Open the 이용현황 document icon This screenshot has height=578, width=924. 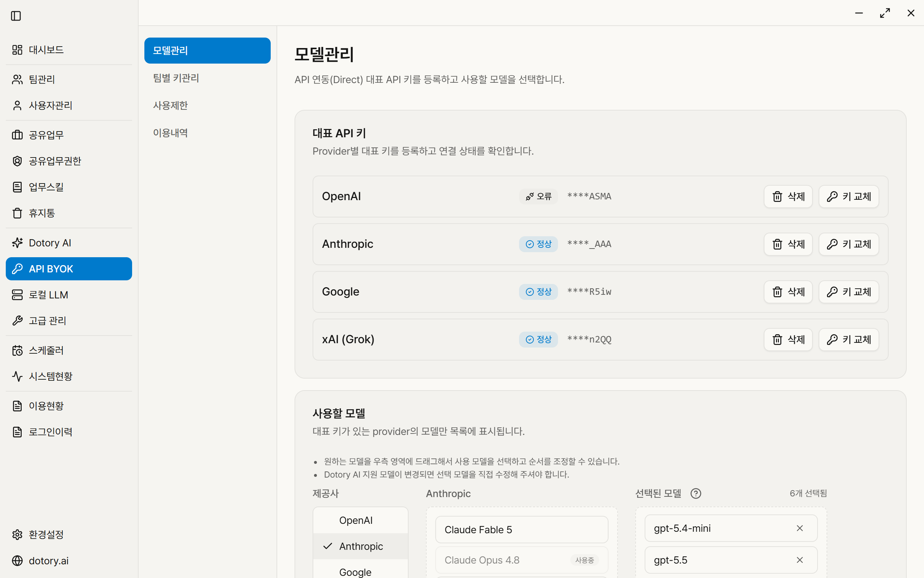click(17, 406)
